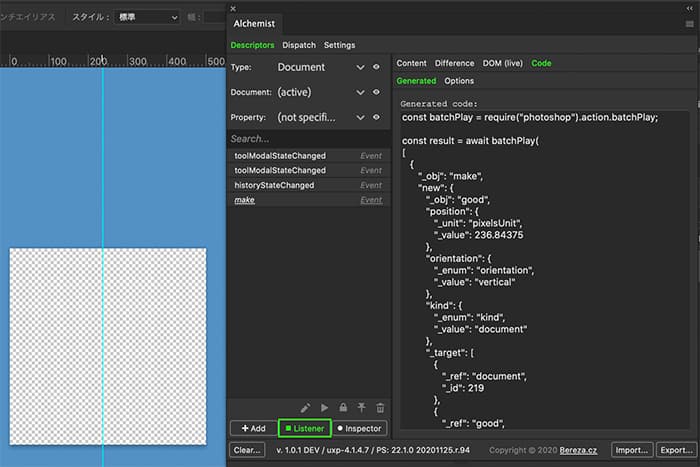This screenshot has height=467, width=700.
Task: Click the trash delete icon
Action: pos(380,408)
